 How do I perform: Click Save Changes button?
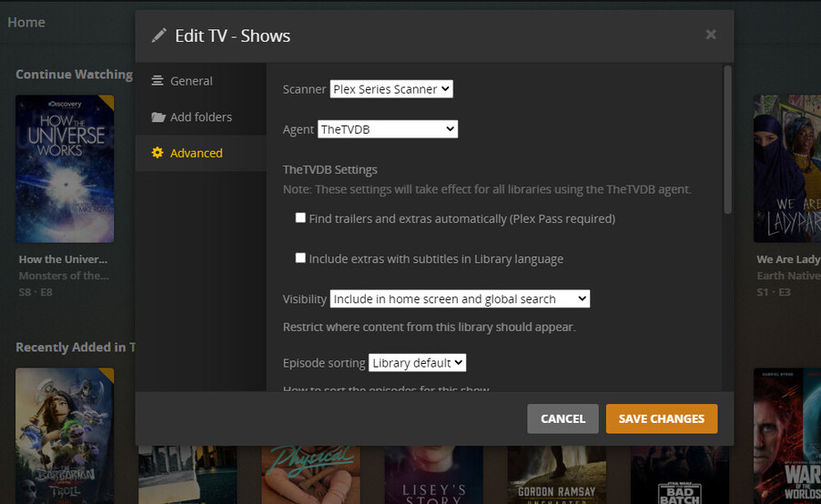click(662, 418)
